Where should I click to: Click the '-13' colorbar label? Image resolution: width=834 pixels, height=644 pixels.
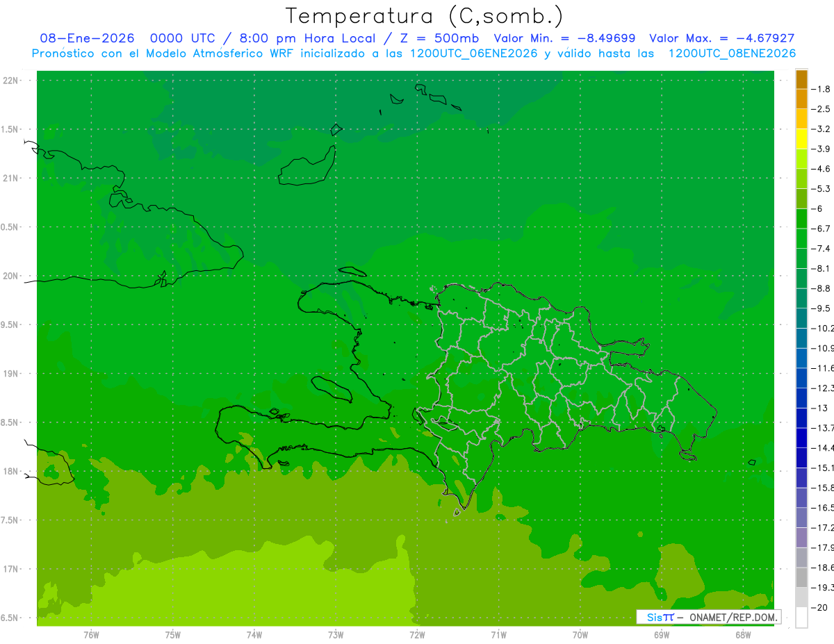[x=819, y=408]
